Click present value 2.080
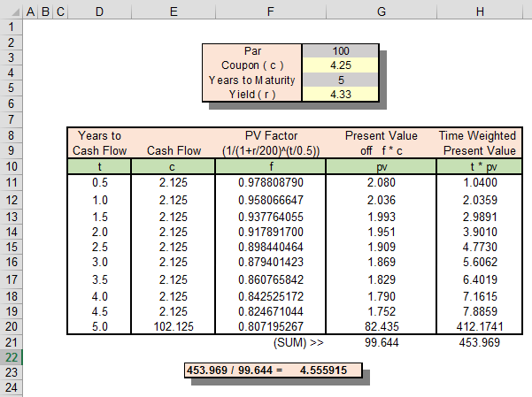 tap(382, 182)
